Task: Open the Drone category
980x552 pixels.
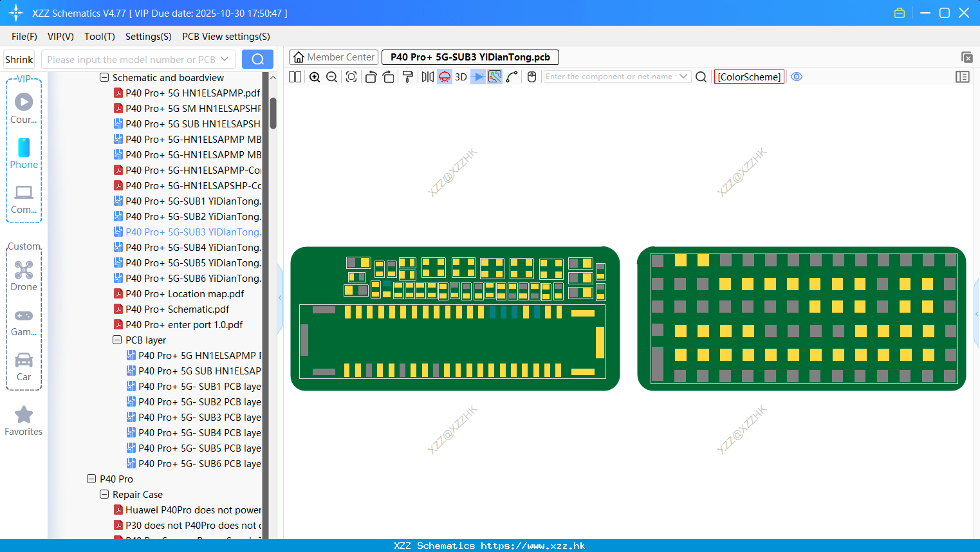Action: (24, 276)
